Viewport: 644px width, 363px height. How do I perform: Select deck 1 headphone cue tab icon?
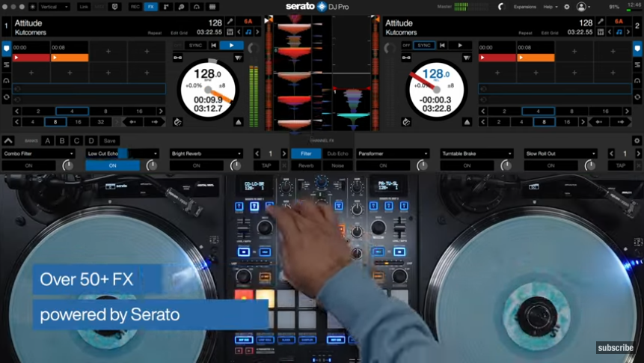(6, 81)
